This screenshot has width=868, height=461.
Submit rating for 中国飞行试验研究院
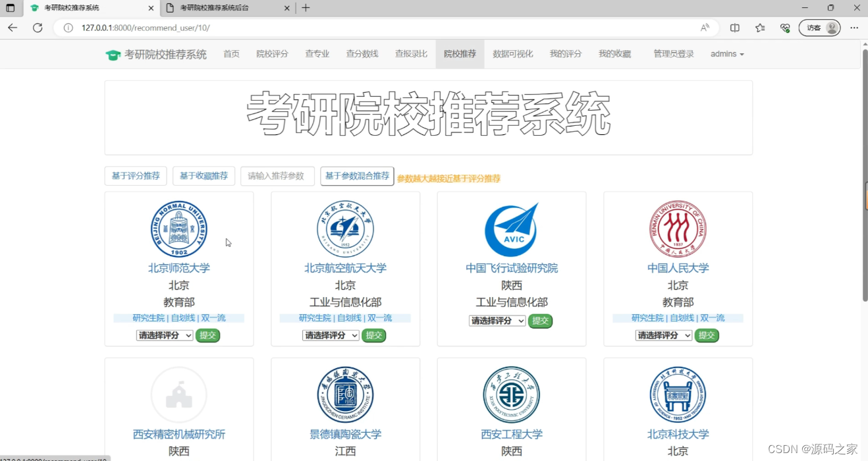[x=541, y=321]
